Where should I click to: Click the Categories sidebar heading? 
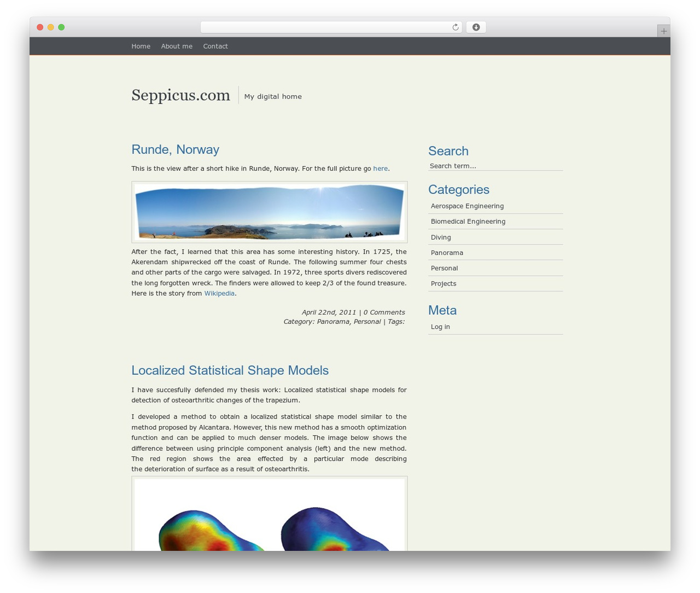coord(459,189)
